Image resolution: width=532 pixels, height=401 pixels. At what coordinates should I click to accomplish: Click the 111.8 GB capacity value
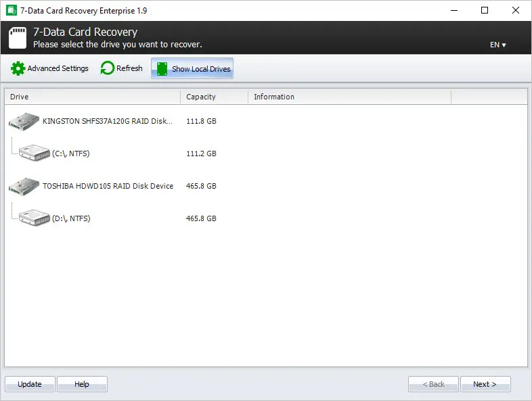coord(201,121)
